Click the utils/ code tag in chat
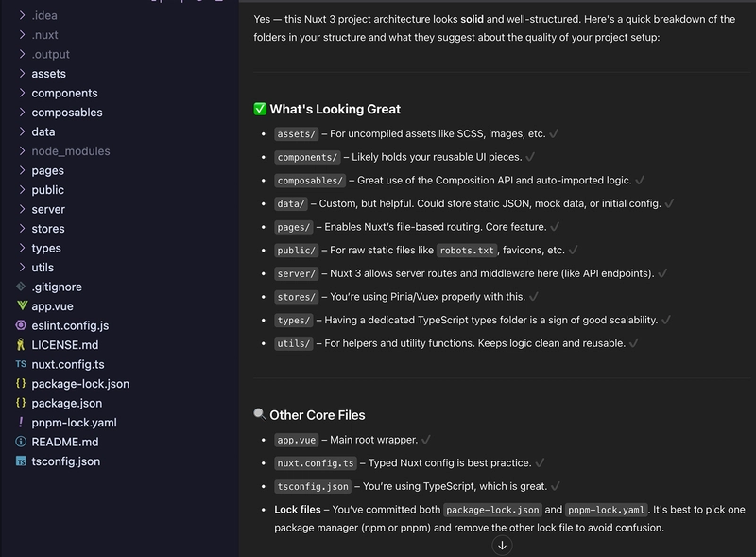This screenshot has height=557, width=756. (294, 343)
